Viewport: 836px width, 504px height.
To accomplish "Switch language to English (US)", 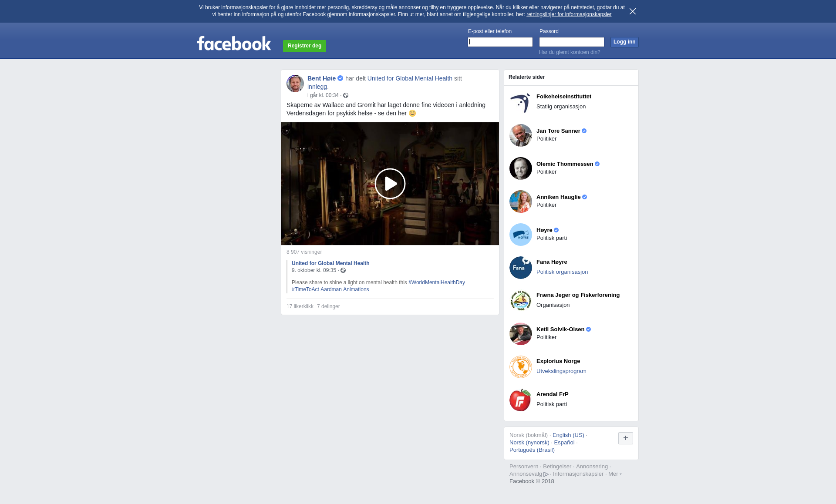I will (x=568, y=435).
